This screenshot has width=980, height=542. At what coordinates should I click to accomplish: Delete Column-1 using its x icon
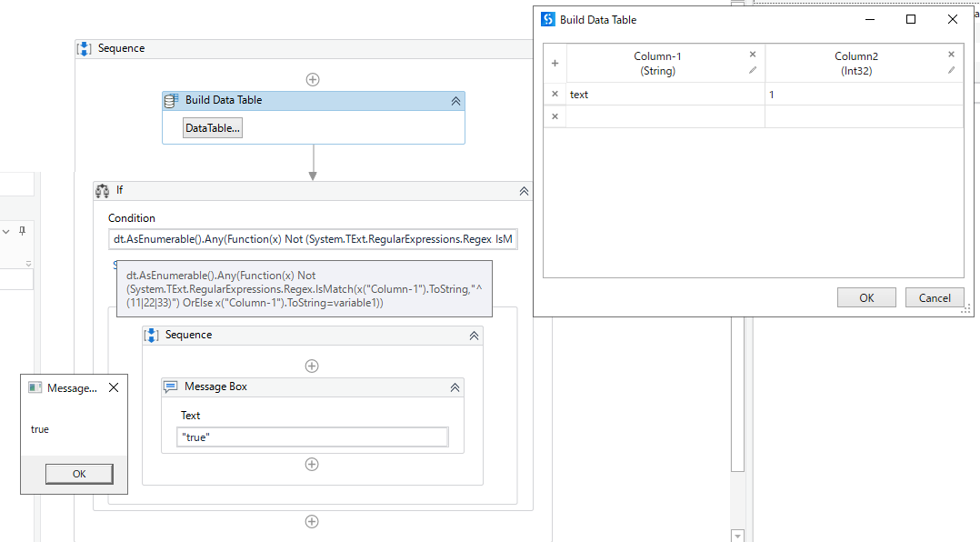753,55
